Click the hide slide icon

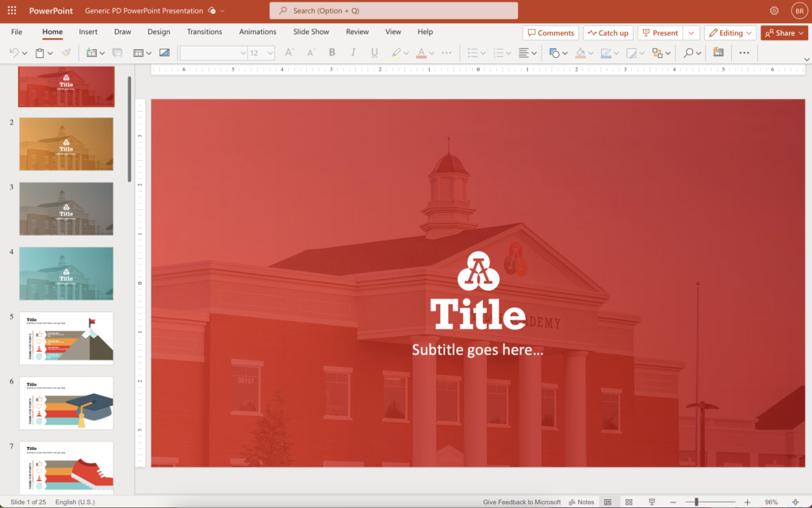(x=164, y=53)
